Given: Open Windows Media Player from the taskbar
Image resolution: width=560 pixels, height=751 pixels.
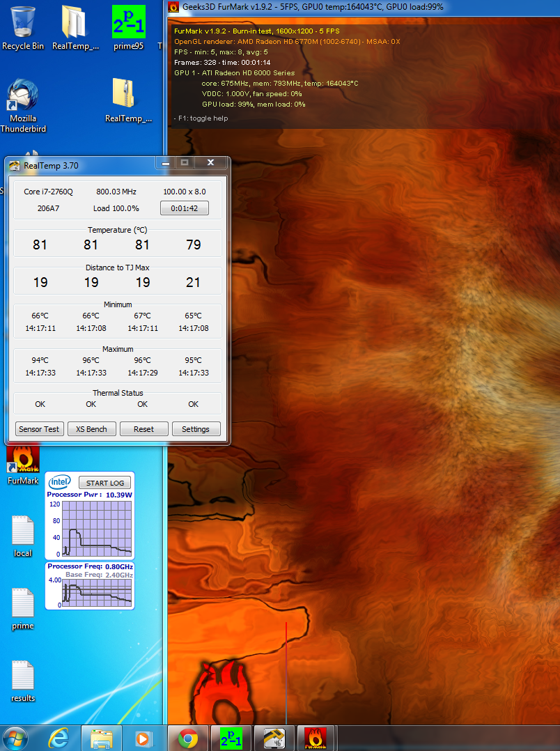Looking at the screenshot, I should [142, 738].
